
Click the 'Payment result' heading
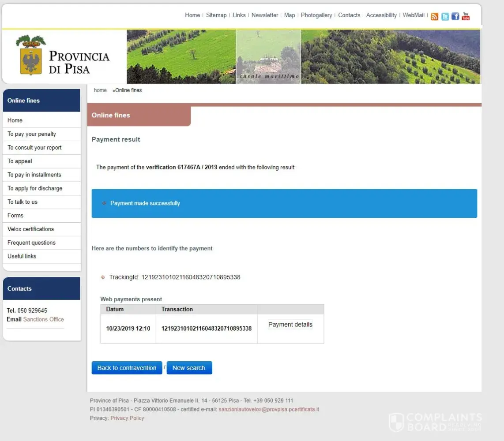tap(116, 139)
